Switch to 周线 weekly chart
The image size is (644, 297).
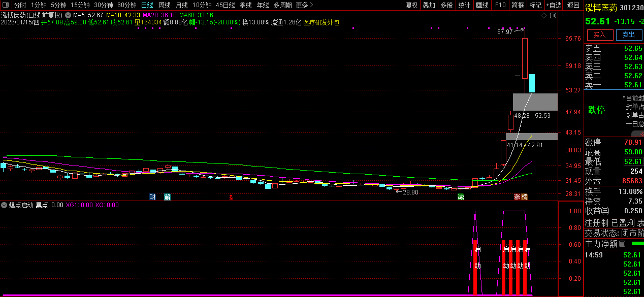[164, 5]
